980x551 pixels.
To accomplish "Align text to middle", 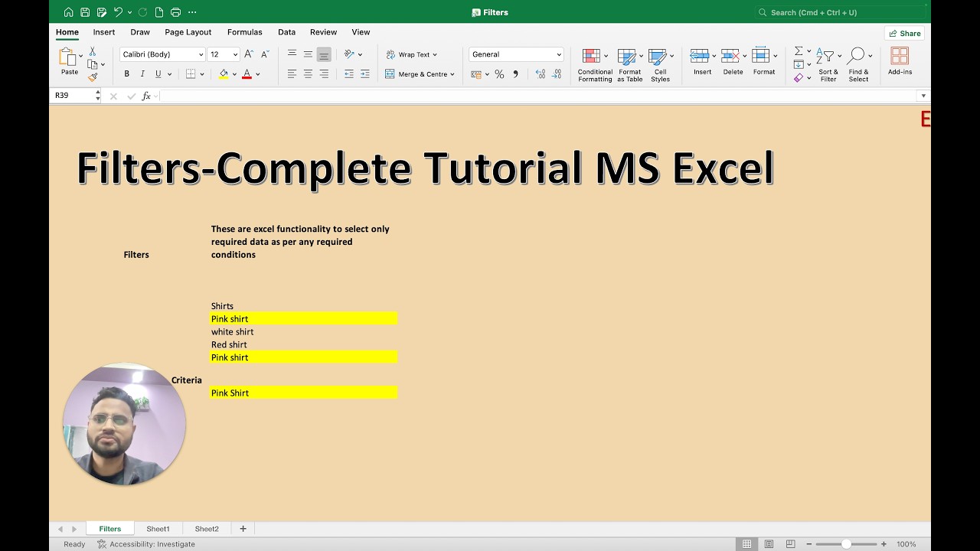I will pyautogui.click(x=308, y=54).
